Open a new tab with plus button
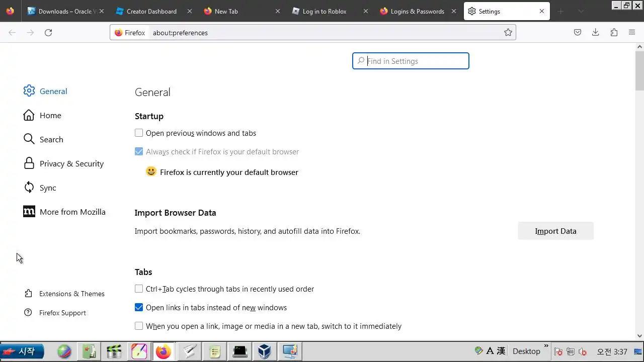The image size is (644, 362). (560, 11)
